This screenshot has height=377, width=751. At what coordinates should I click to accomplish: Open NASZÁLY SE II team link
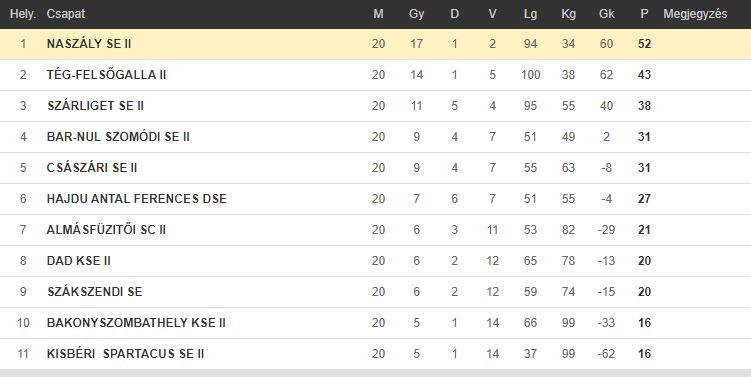[89, 44]
